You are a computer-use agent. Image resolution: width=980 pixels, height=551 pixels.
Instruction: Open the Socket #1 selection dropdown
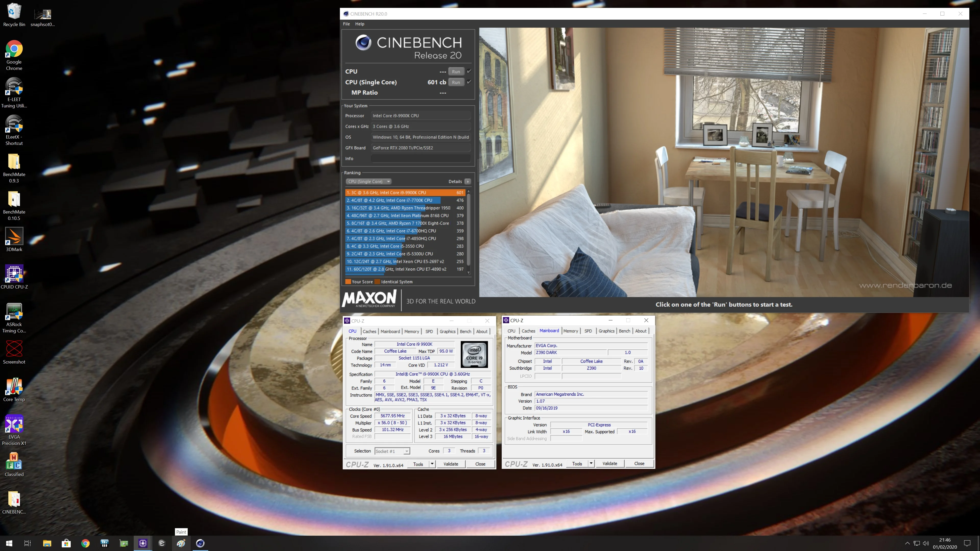(392, 451)
